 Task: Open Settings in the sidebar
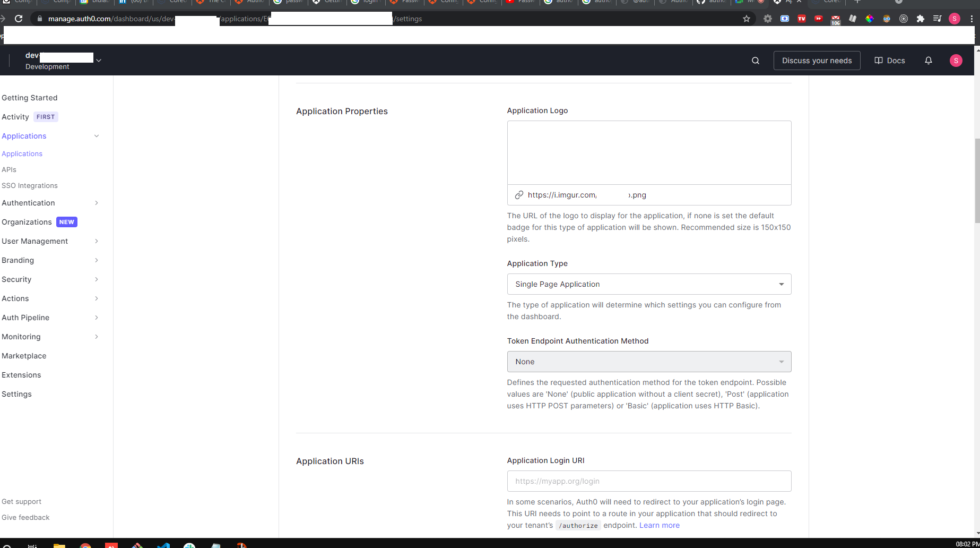click(16, 394)
